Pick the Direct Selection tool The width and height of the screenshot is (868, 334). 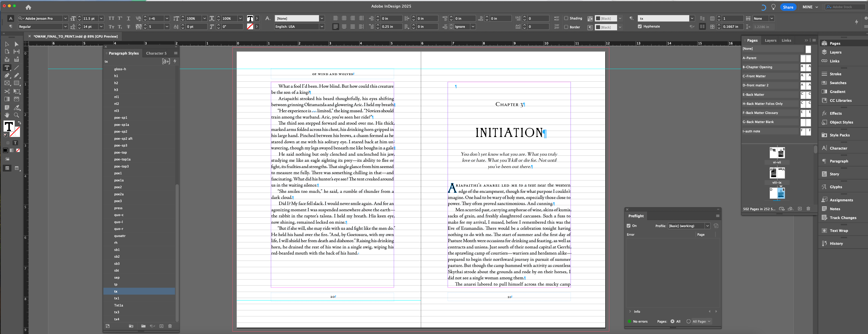tap(16, 44)
